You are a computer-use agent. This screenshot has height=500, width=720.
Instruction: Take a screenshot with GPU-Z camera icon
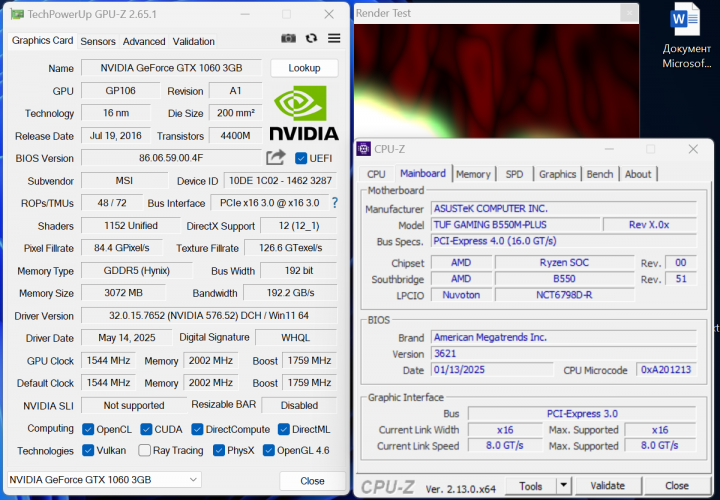point(288,39)
